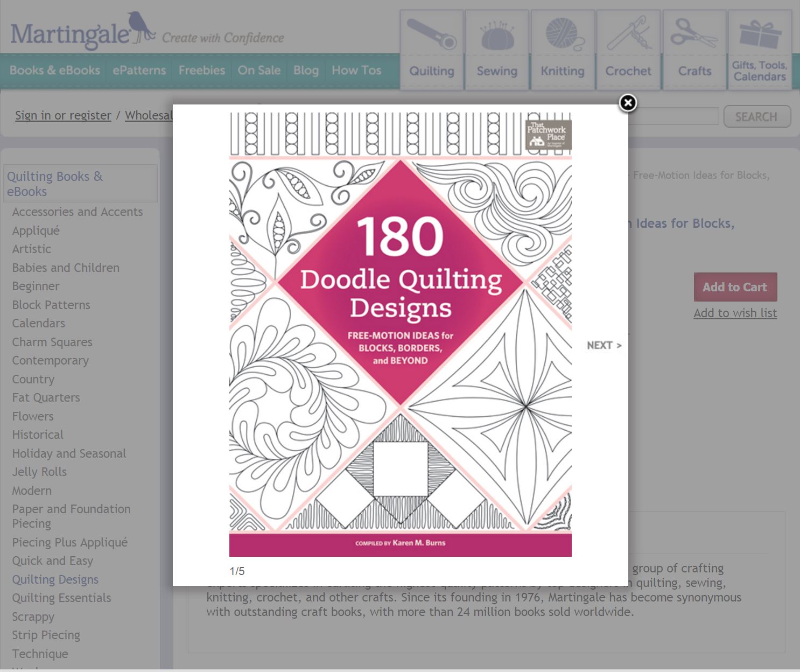
Task: Open How Tos menu item
Action: [356, 71]
